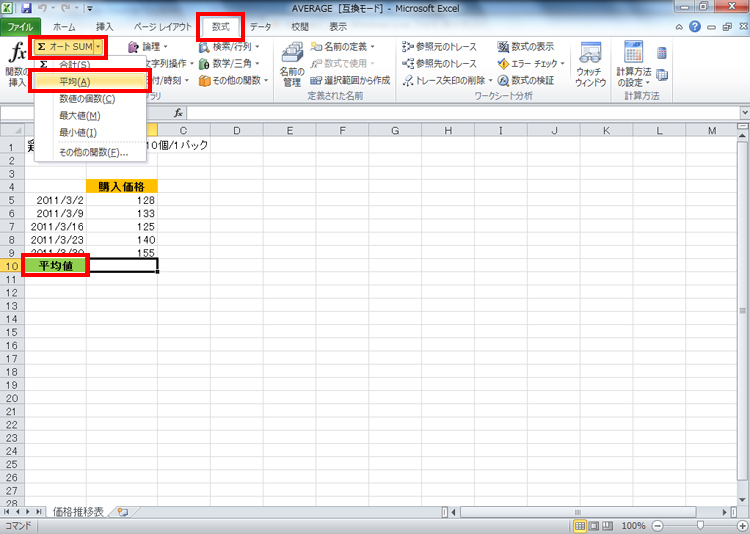Click the Insert Function fx icon in ribbon
This screenshot has width=750, height=534.
17,53
